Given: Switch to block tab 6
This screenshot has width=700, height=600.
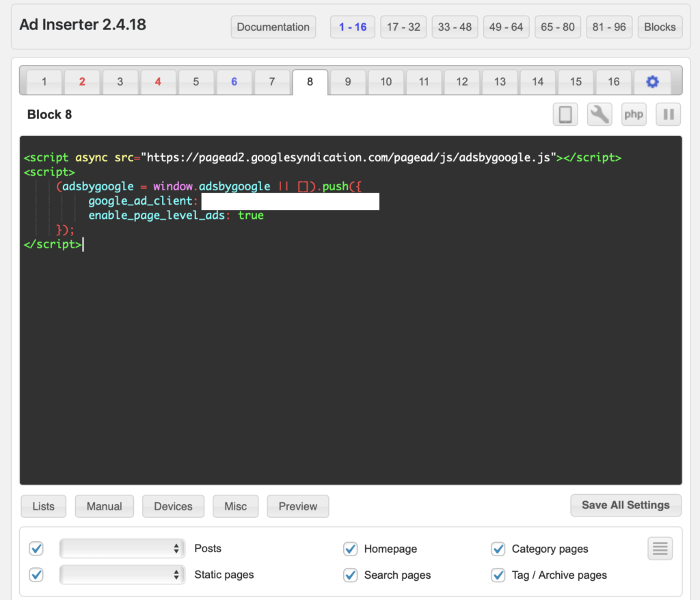Looking at the screenshot, I should click(234, 82).
